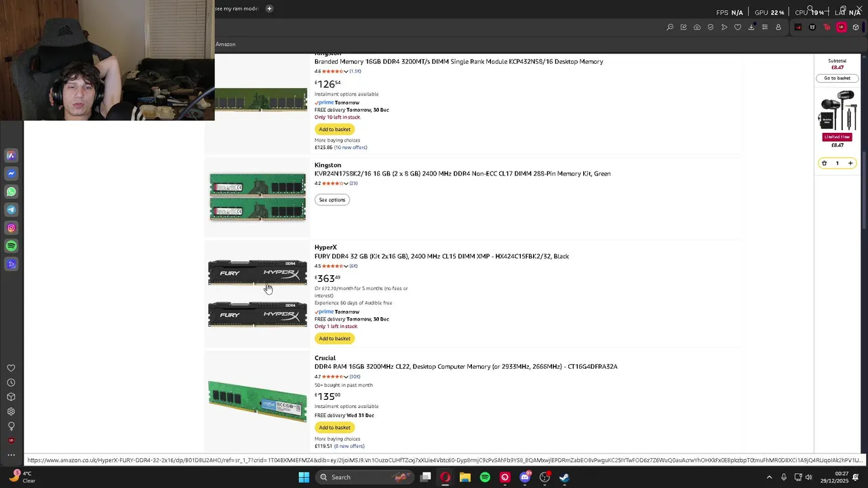
Task: Open Instagram in the sidebar
Action: (x=11, y=228)
